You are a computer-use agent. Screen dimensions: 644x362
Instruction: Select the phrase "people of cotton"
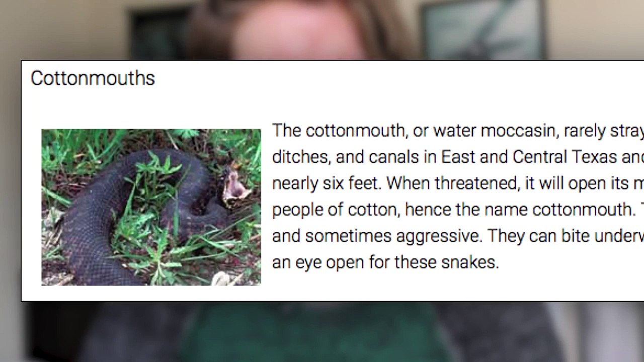tap(336, 209)
